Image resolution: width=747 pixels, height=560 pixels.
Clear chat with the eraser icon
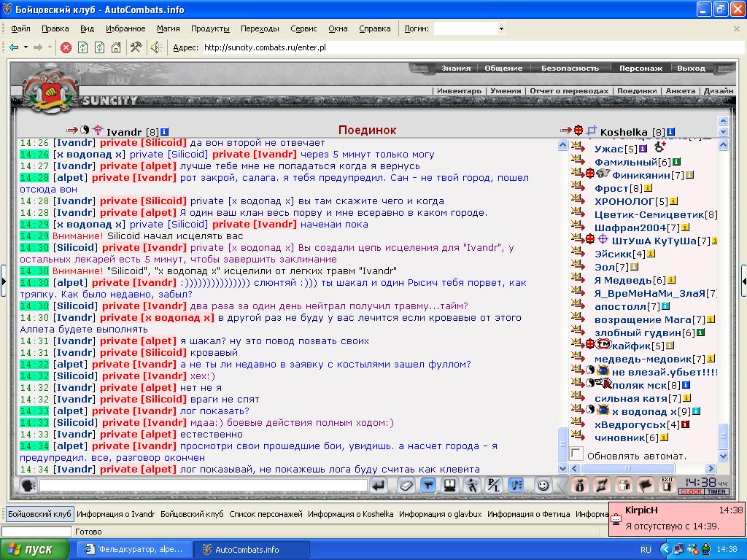coord(406,485)
